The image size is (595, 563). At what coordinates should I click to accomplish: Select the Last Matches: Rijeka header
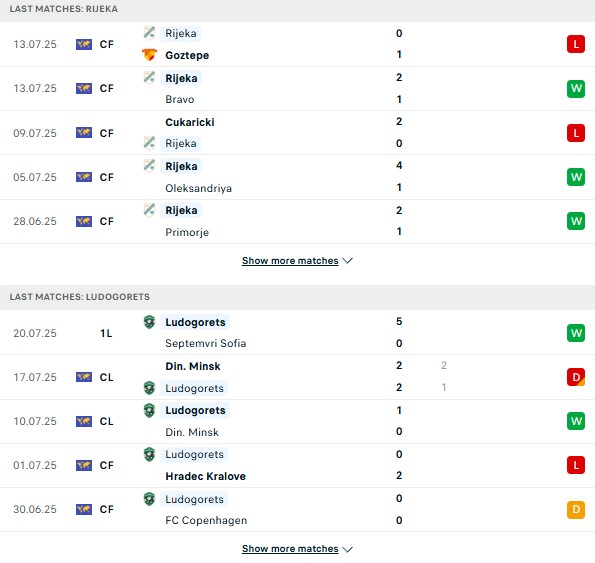pyautogui.click(x=64, y=9)
